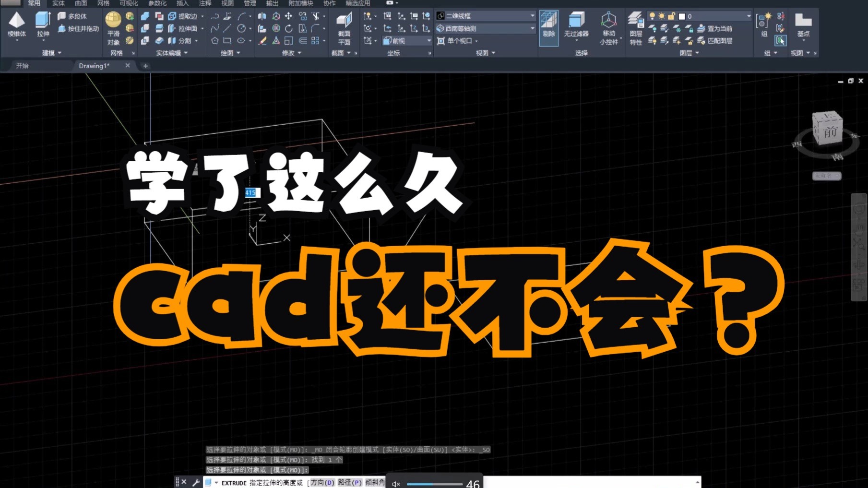Activate the 拉伸 extrude tool
Screen dimensions: 868x488
point(43,25)
